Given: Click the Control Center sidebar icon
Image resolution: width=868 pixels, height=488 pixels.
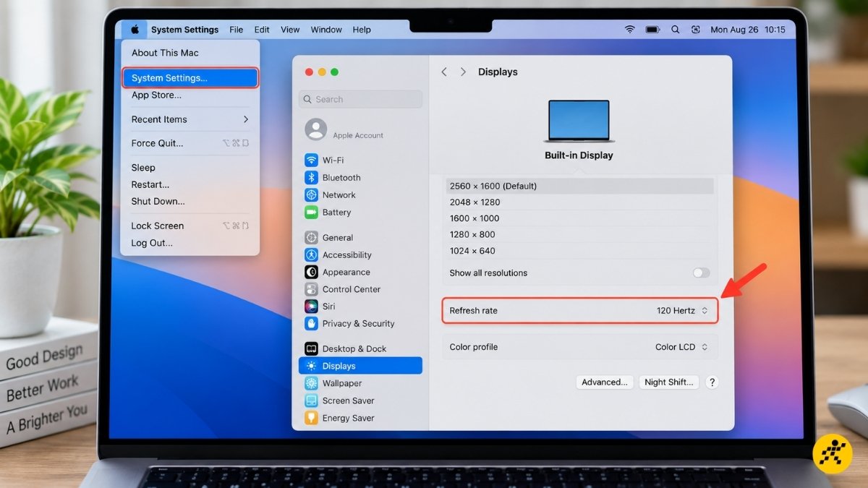Looking at the screenshot, I should (311, 289).
